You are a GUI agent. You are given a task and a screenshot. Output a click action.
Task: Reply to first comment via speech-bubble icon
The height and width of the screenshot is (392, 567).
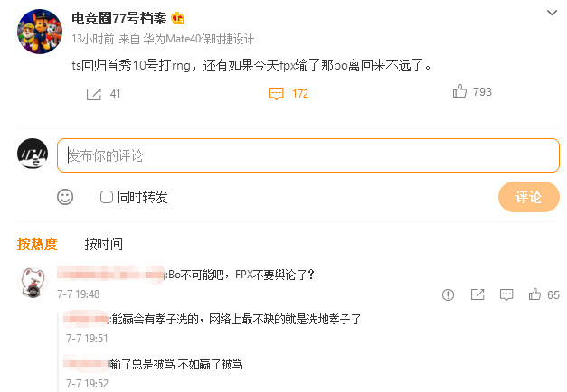[506, 294]
